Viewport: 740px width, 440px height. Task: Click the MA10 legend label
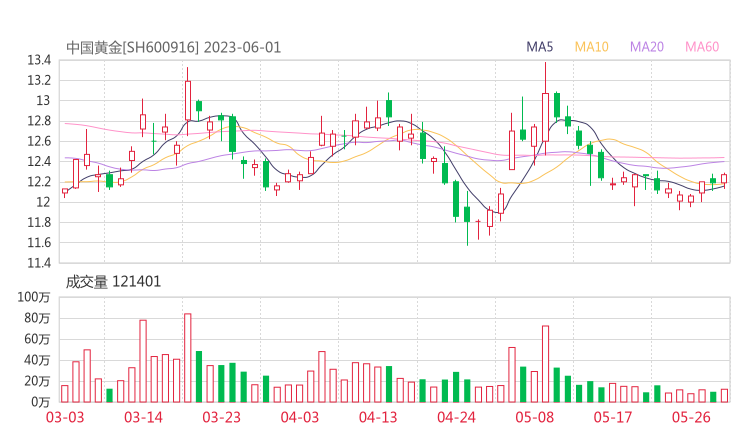591,47
